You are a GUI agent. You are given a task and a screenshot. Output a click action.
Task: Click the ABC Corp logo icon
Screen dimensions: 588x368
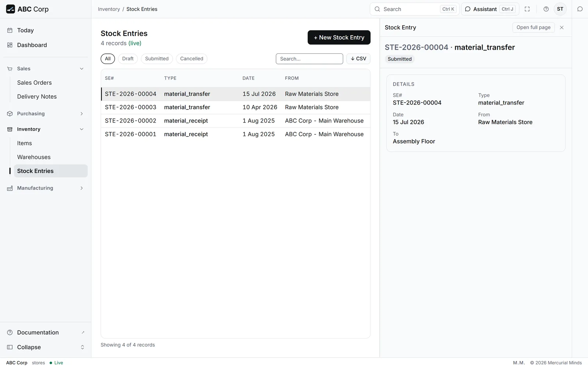click(x=11, y=9)
